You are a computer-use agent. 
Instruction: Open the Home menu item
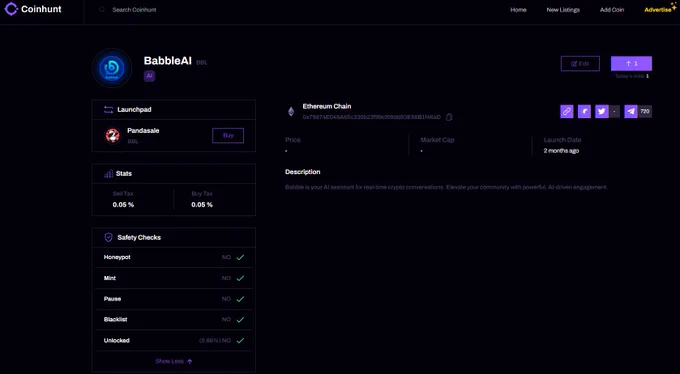click(518, 10)
